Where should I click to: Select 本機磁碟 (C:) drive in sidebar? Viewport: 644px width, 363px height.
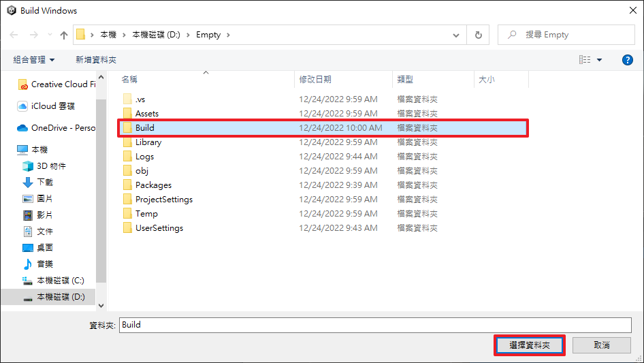53,281
